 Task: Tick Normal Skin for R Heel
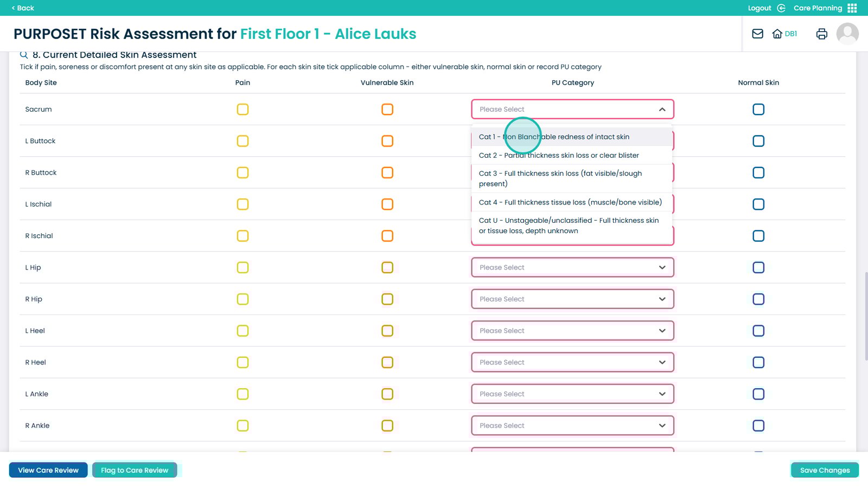click(758, 363)
